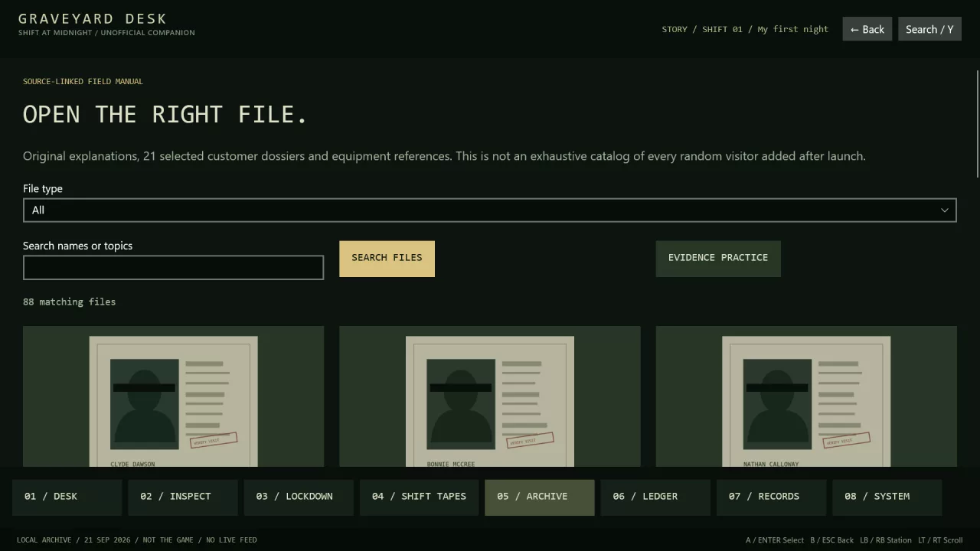Open Search / Y in the header
980x551 pixels.
929,29
